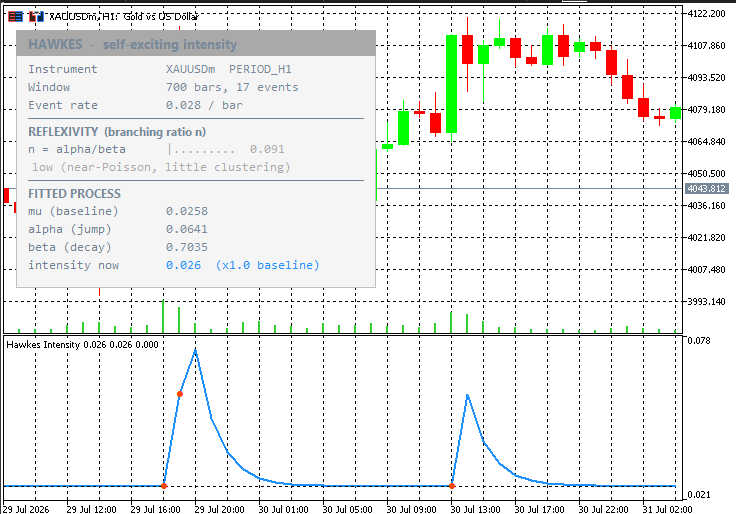Viewport: 736px width, 514px height.
Task: Click the '31 Jul 02:00' time axis label
Action: pyautogui.click(x=667, y=509)
